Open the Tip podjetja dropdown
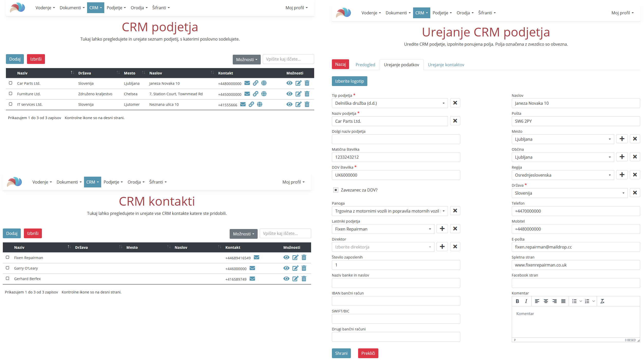This screenshot has width=644, height=362. [x=389, y=103]
